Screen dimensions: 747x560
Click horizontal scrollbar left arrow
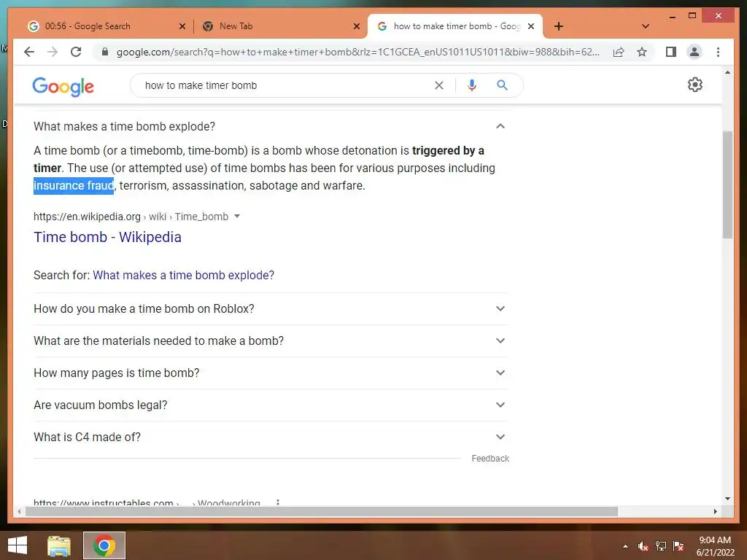click(x=19, y=511)
